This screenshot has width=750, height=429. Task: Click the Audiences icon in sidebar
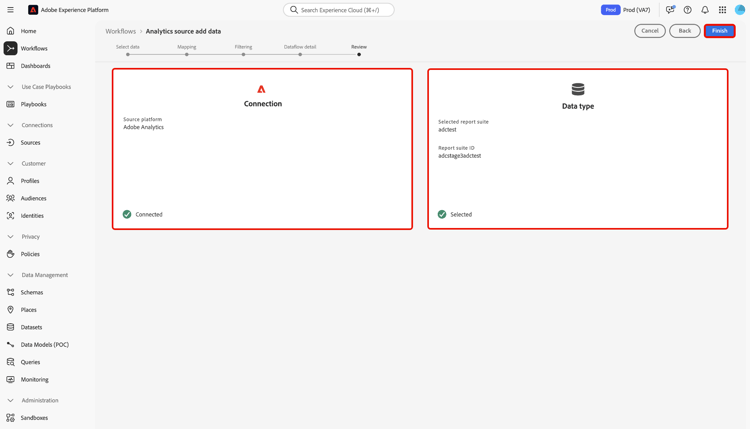point(11,198)
